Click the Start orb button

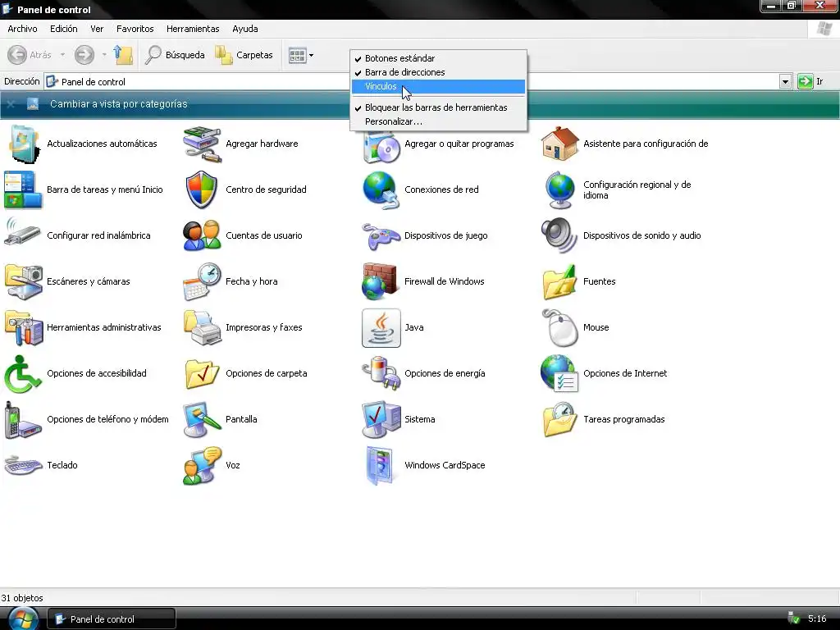point(22,619)
